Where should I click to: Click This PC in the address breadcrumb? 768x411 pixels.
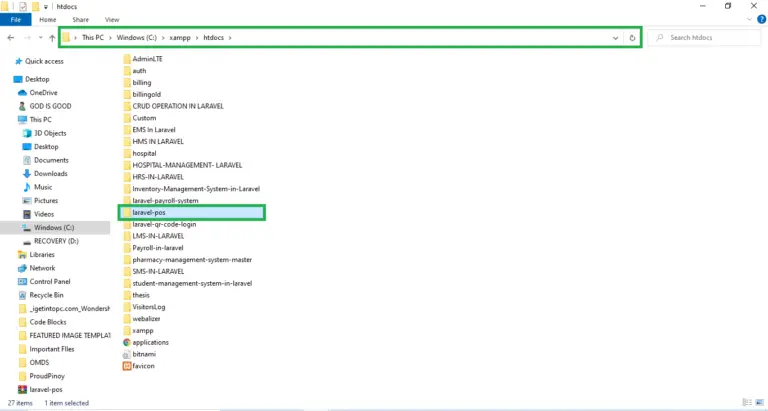[93, 38]
